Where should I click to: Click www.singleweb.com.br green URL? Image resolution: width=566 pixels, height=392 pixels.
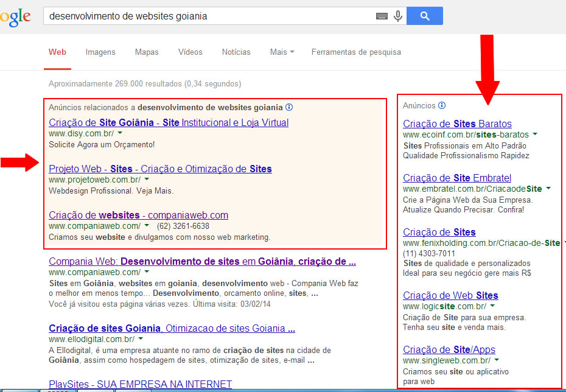pyautogui.click(x=447, y=360)
